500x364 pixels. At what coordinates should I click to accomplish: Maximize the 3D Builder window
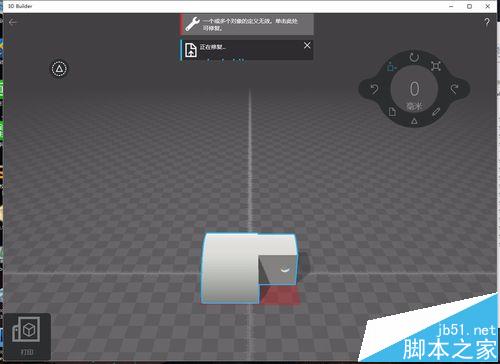tap(469, 6)
